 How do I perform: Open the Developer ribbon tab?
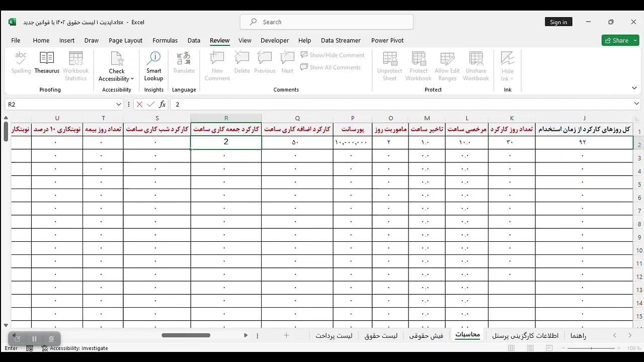tap(275, 40)
